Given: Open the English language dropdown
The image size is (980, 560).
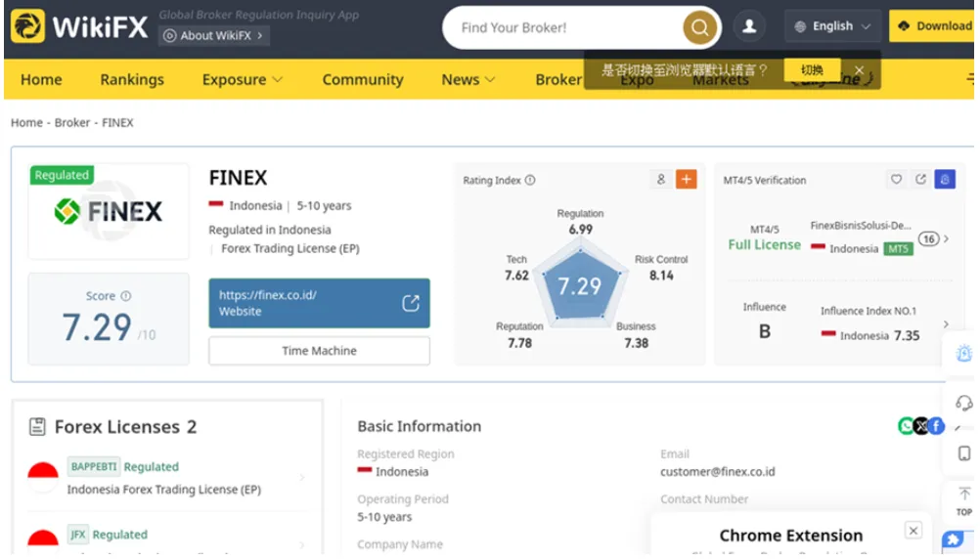Looking at the screenshot, I should 832,26.
